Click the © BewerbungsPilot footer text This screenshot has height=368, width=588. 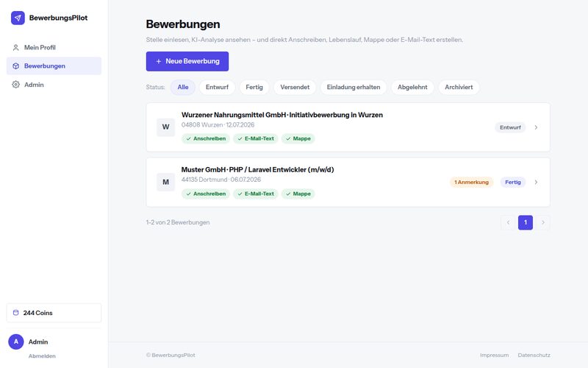[x=171, y=355]
